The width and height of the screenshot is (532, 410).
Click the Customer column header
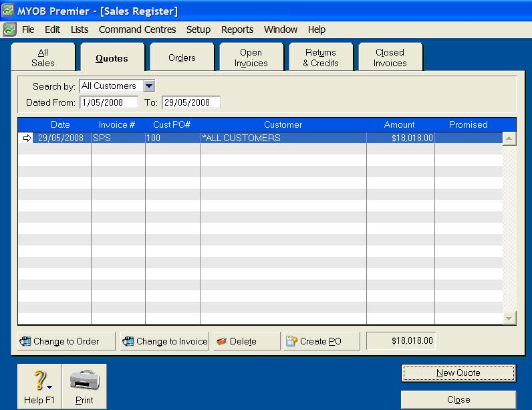[283, 124]
